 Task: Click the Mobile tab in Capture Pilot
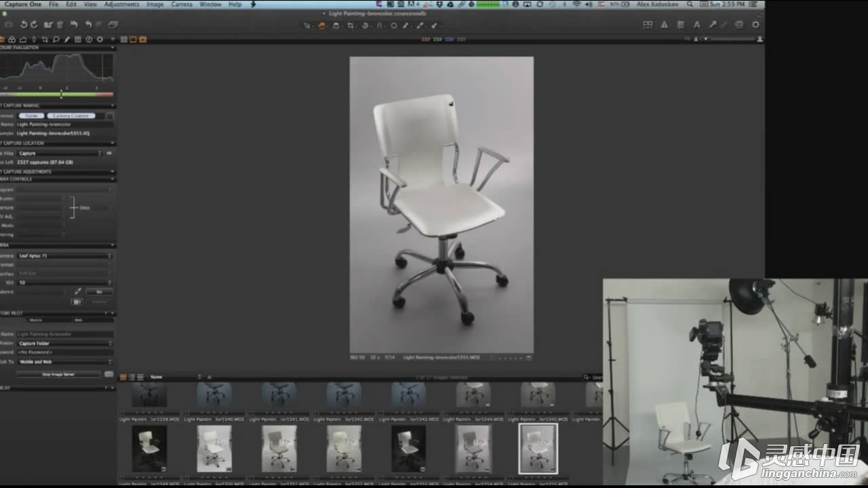point(35,320)
